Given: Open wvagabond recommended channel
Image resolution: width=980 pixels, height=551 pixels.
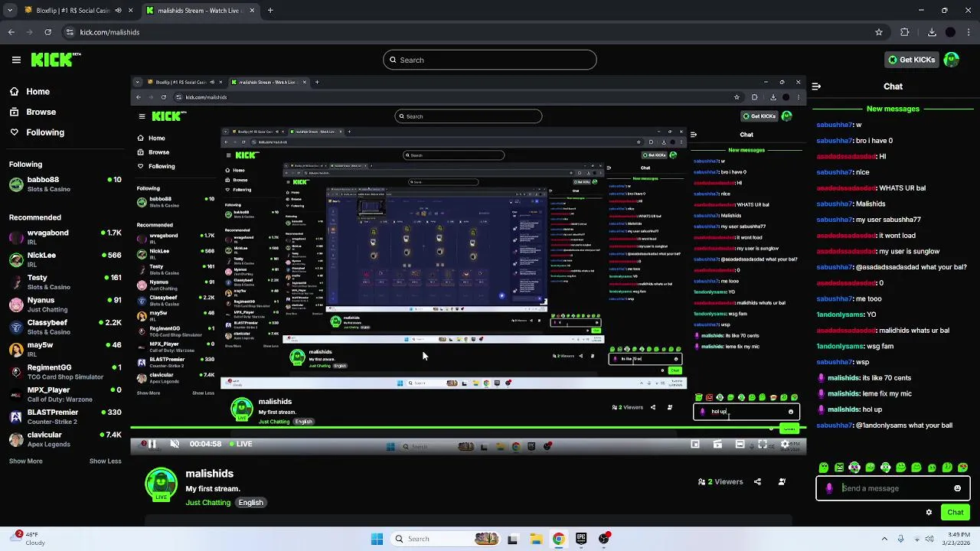Looking at the screenshot, I should pos(64,236).
